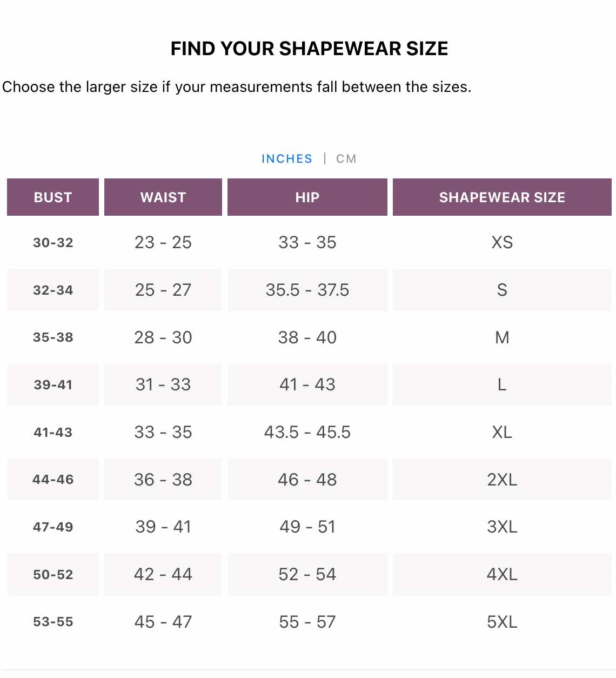Click the WAIST column header
Image resolution: width=616 pixels, height=678 pixels.
point(163,197)
